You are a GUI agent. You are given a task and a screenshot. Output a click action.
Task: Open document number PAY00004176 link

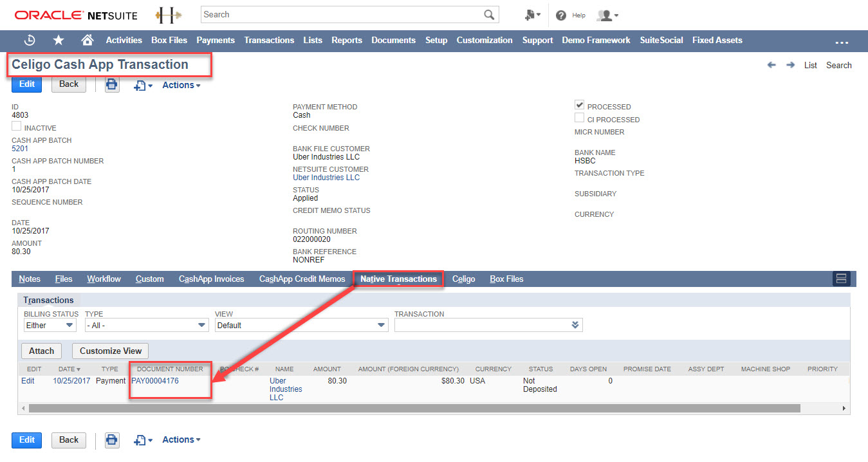click(155, 381)
